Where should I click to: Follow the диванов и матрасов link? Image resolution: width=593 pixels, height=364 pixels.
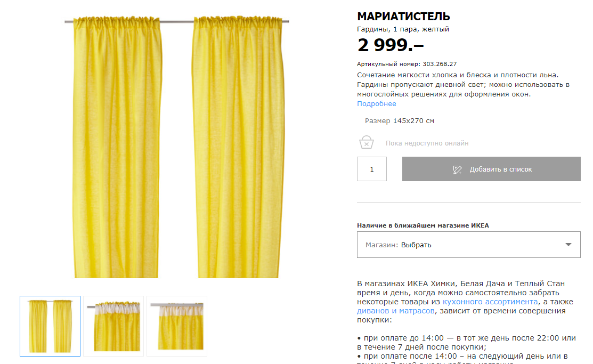[x=395, y=311]
